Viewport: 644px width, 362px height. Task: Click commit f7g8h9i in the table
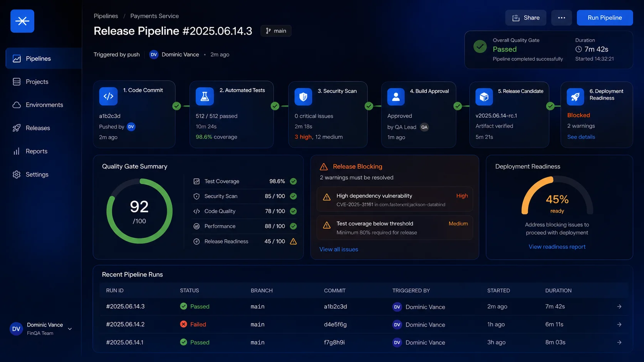(334, 342)
